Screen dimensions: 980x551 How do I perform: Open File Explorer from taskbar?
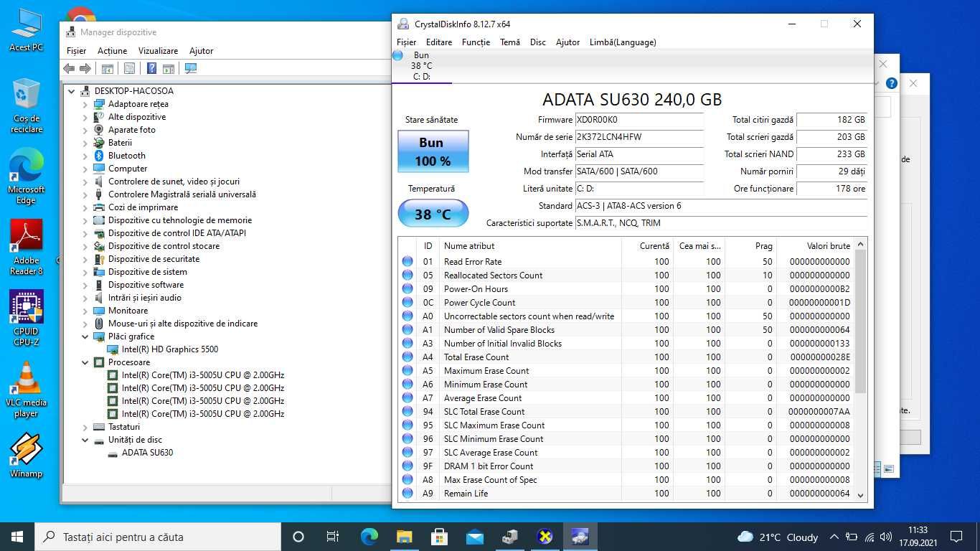(405, 537)
